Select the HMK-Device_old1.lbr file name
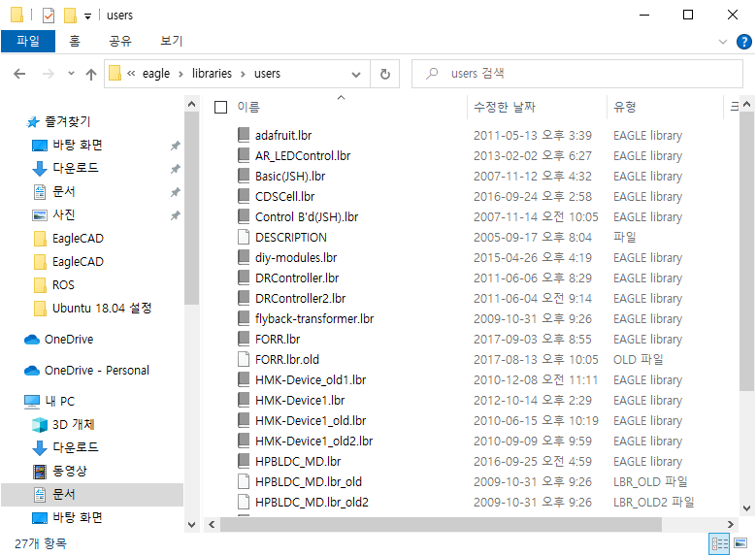Image resolution: width=756 pixels, height=556 pixels. click(311, 380)
